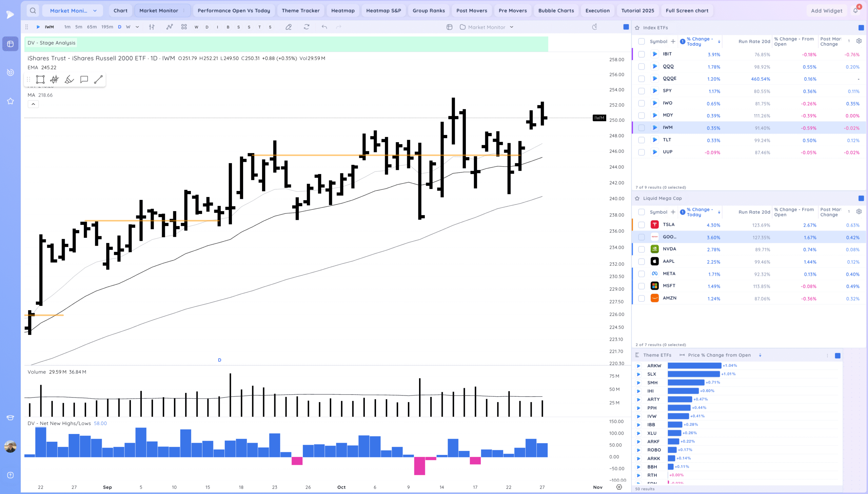Switch to the Heatmap S&P tab
Screen dimensions: 868x494
coord(383,11)
